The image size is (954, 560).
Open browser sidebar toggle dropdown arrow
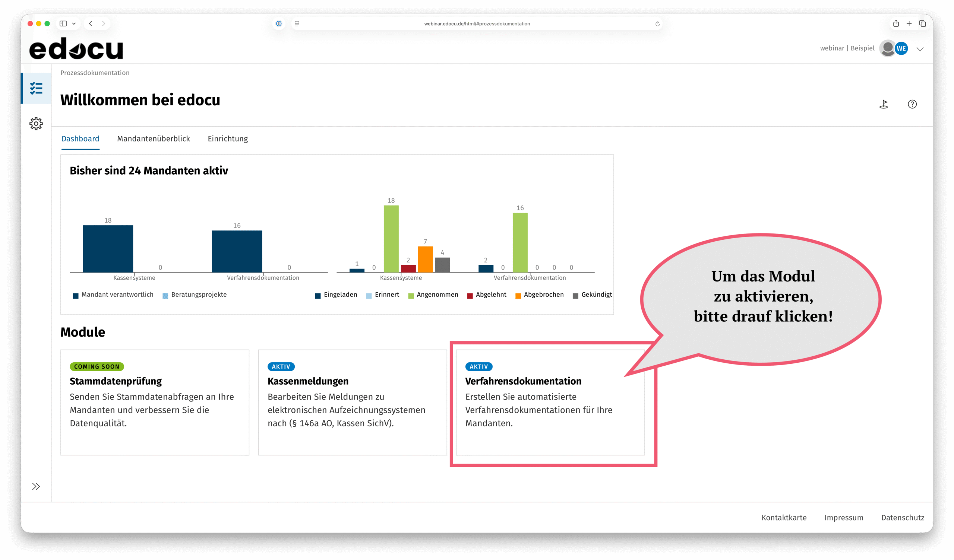pyautogui.click(x=74, y=23)
